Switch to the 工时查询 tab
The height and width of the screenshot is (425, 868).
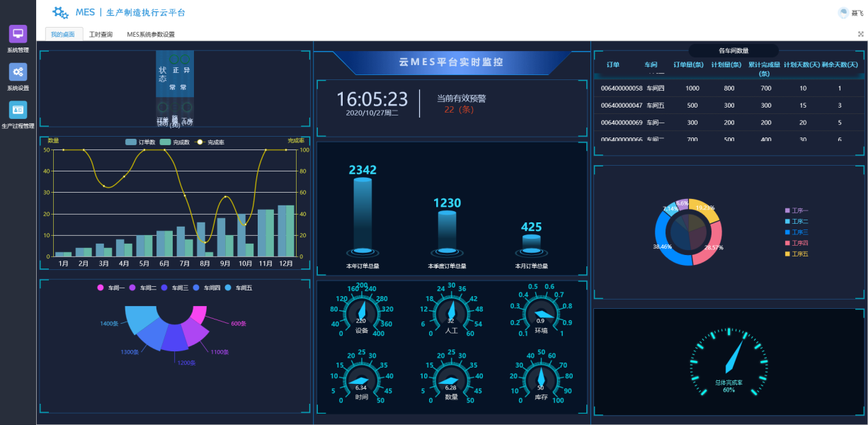[101, 34]
